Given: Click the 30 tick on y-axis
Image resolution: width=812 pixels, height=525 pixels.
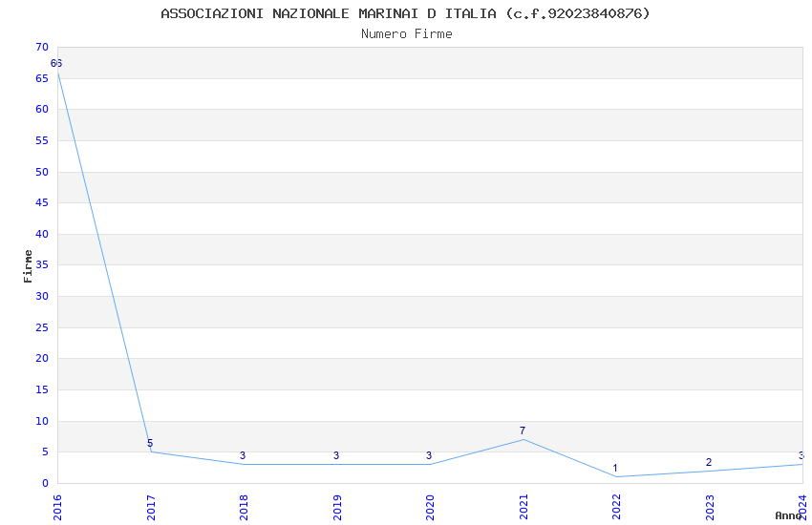Looking at the screenshot, I should [42, 296].
